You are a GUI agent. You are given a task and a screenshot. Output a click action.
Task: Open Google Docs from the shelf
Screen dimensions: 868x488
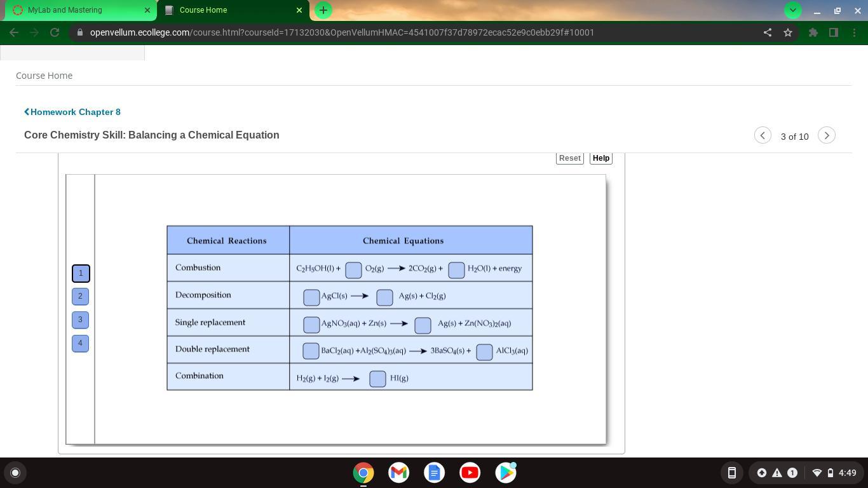[x=434, y=473]
